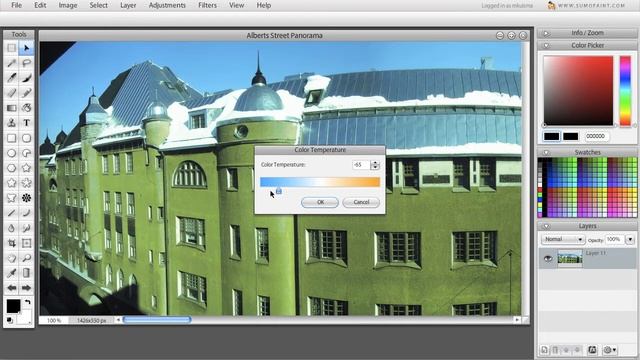The height and width of the screenshot is (360, 640).
Task: Confirm Color Temperature with OK
Action: coord(320,202)
